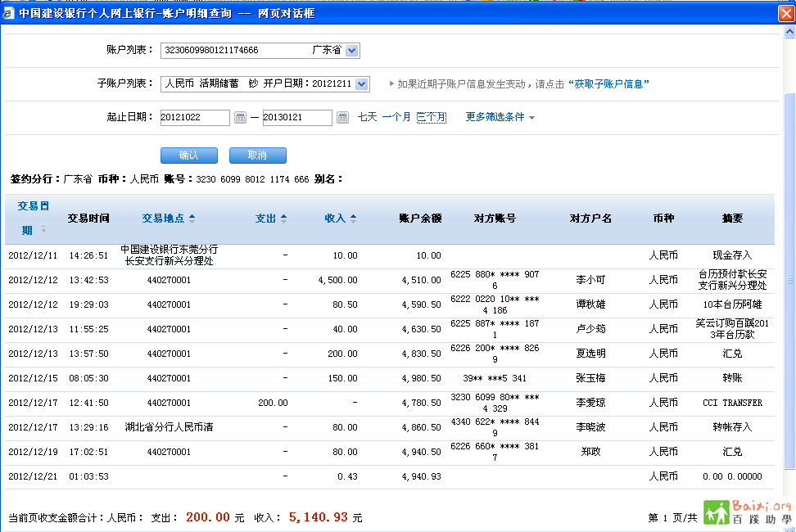The width and height of the screenshot is (796, 532).
Task: Click balance 4,980.50
Action: pos(422,378)
